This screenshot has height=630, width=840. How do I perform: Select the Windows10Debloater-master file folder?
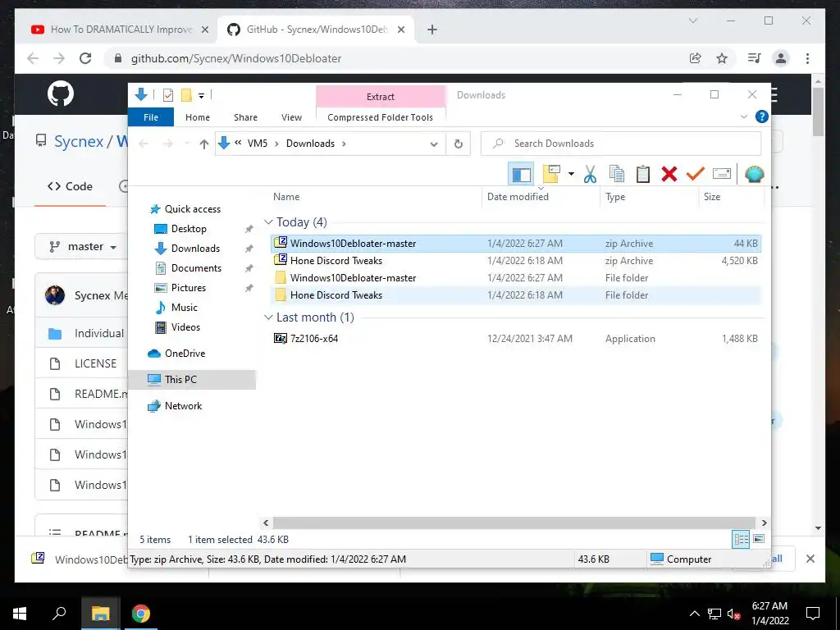click(x=515, y=277)
